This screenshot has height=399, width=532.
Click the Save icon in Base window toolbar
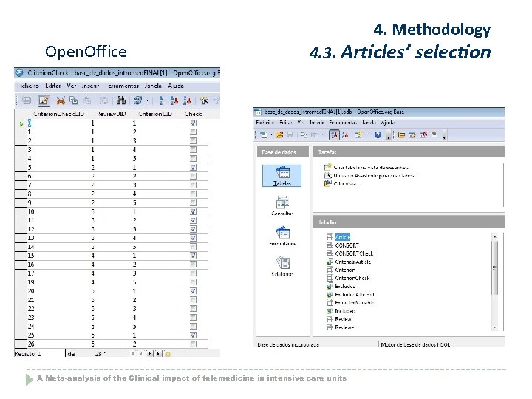290,134
